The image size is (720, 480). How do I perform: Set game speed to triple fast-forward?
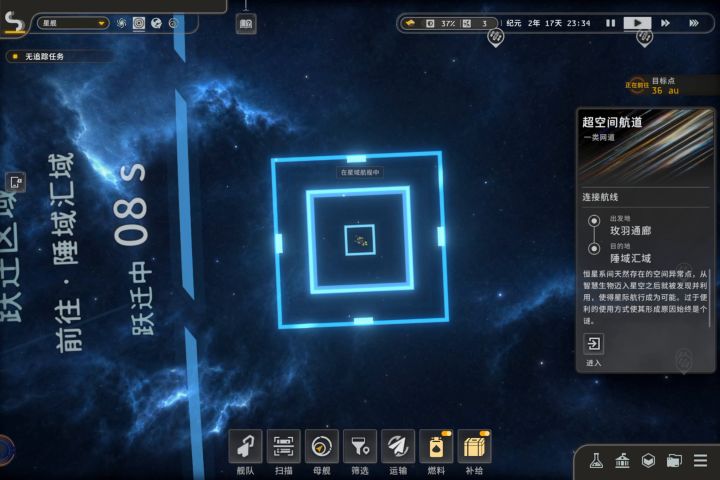tap(694, 23)
